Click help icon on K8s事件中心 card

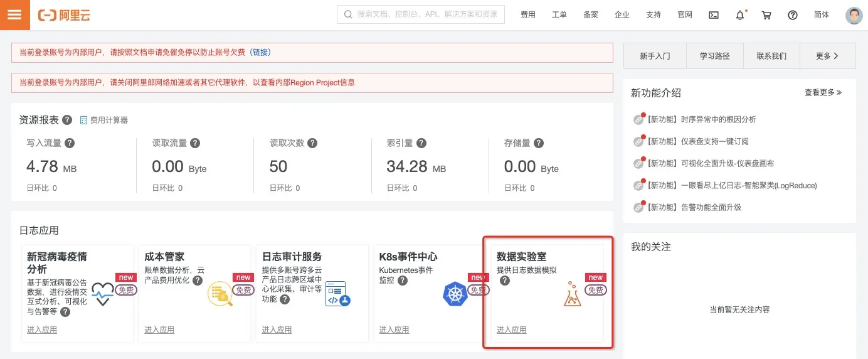click(403, 281)
